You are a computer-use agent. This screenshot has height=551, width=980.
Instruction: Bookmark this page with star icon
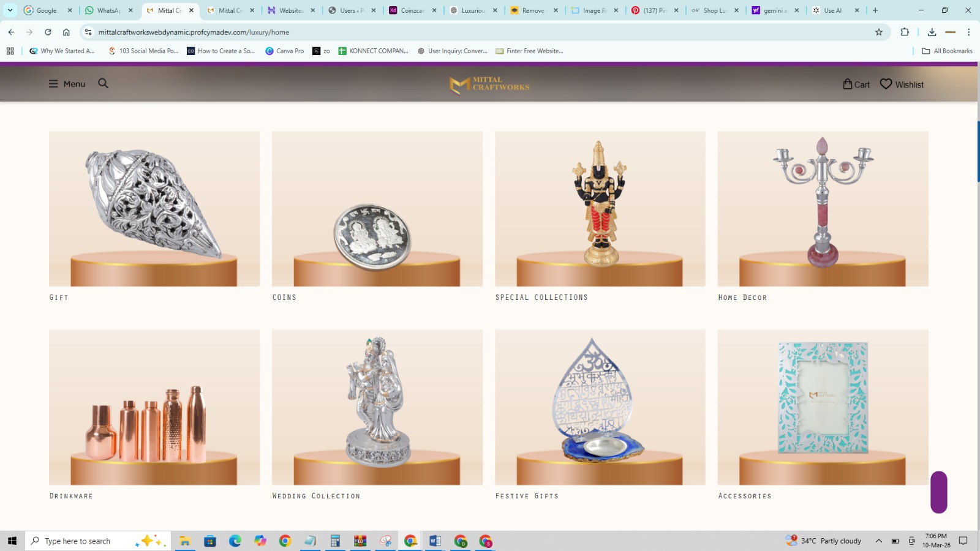(x=879, y=32)
